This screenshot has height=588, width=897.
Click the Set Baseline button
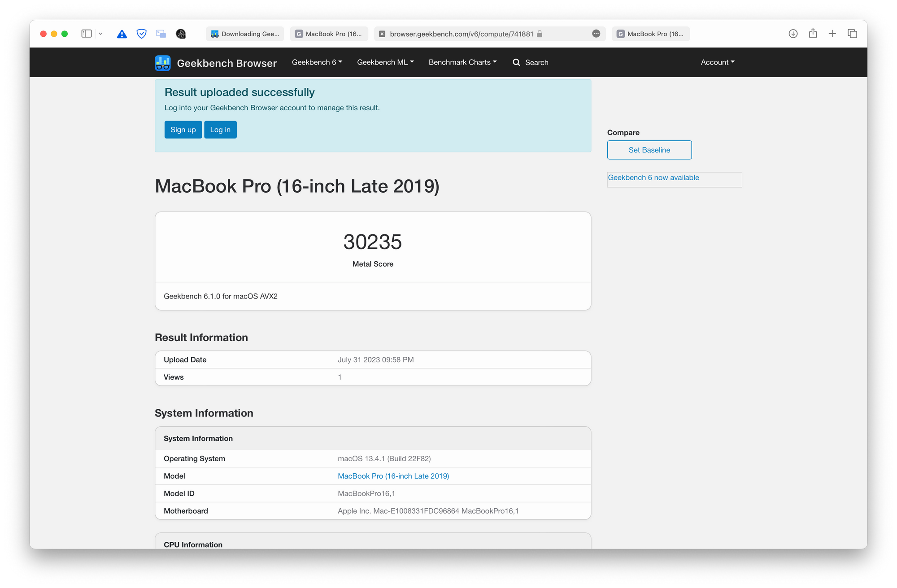[649, 150]
